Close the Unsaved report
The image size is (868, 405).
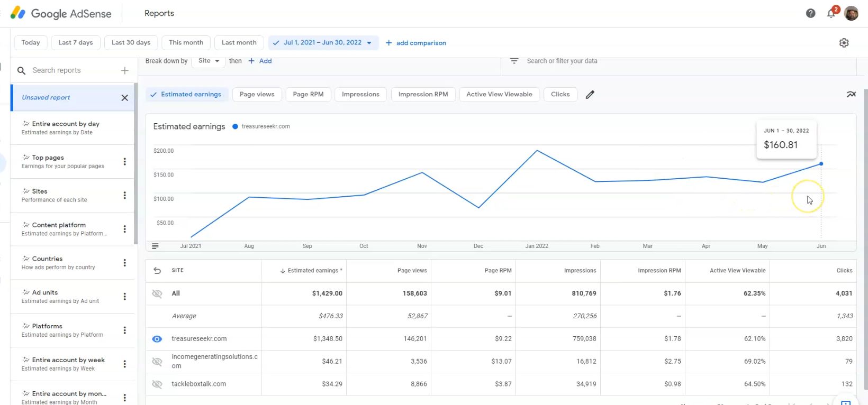coord(125,98)
